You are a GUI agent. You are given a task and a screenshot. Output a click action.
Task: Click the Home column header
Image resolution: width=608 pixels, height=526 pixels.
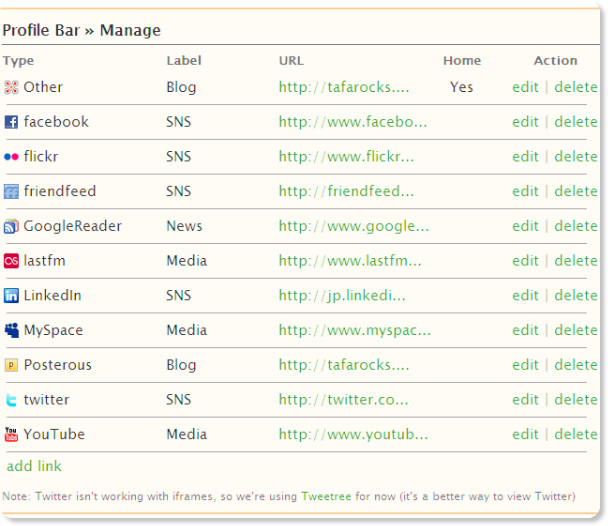click(x=462, y=61)
